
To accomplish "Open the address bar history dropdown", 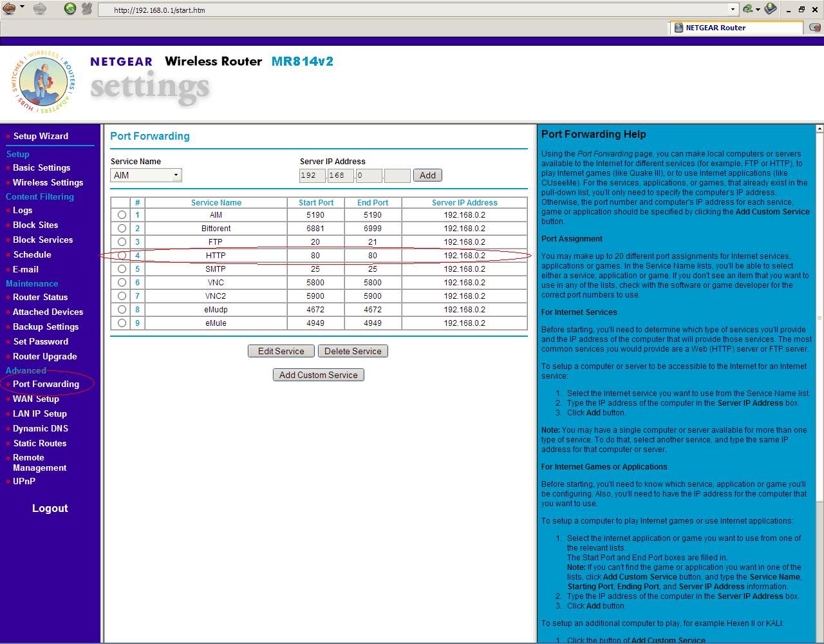I will (x=733, y=10).
